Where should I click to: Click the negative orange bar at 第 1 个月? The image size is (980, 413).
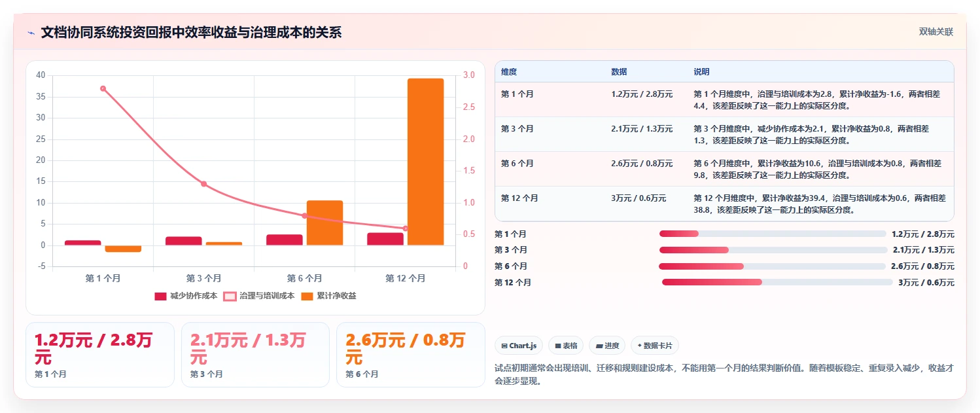(123, 249)
